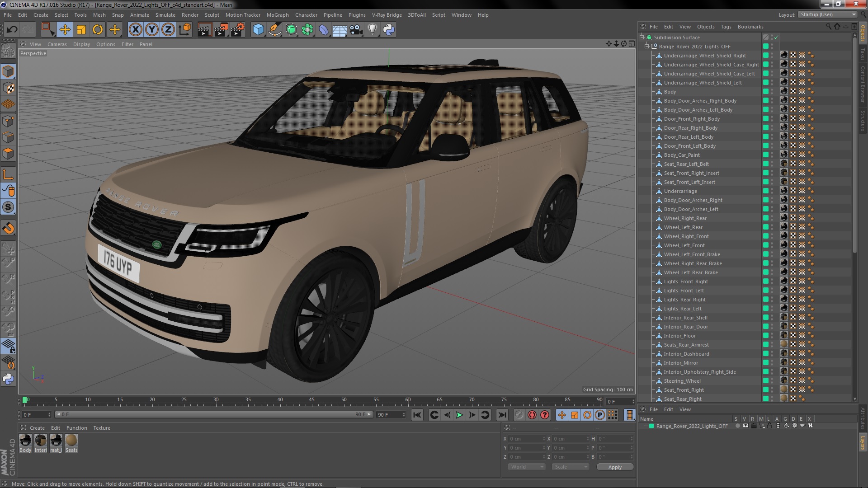
Task: Switch to Texture mode in left palette
Action: [x=8, y=88]
